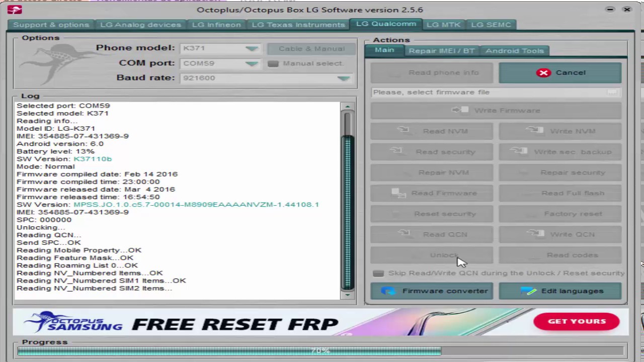Click the Read QCN icon
The image size is (644, 362).
(404, 234)
